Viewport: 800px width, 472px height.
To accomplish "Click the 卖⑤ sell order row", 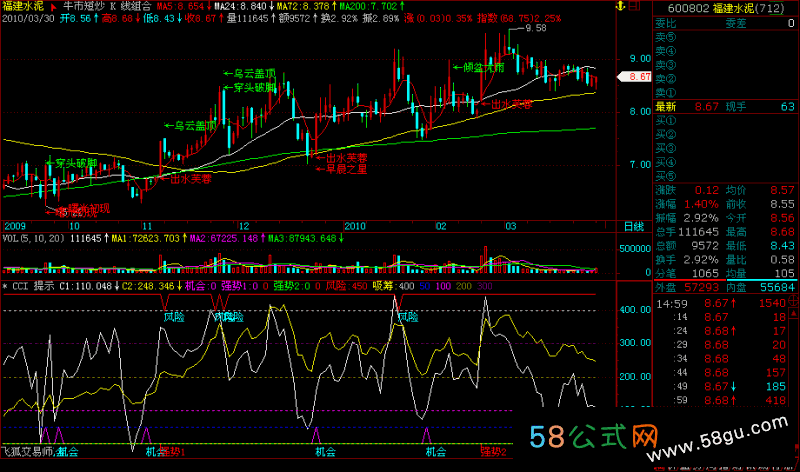I will click(725, 37).
